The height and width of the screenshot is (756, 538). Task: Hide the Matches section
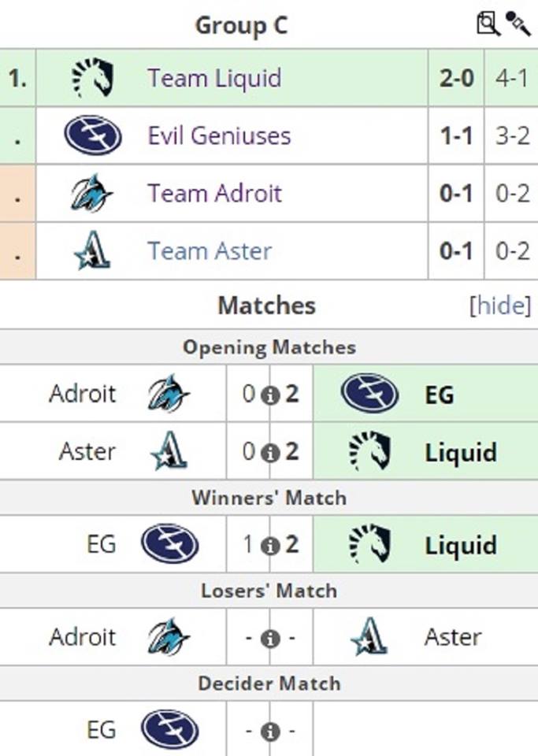point(500,306)
